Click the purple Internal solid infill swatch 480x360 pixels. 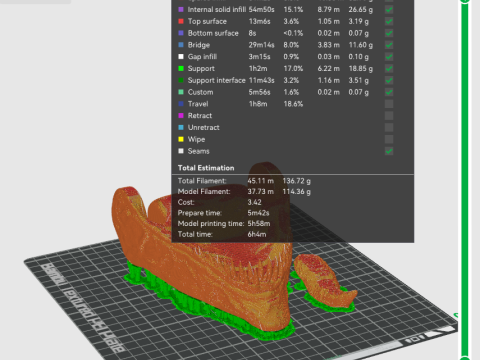(x=181, y=10)
